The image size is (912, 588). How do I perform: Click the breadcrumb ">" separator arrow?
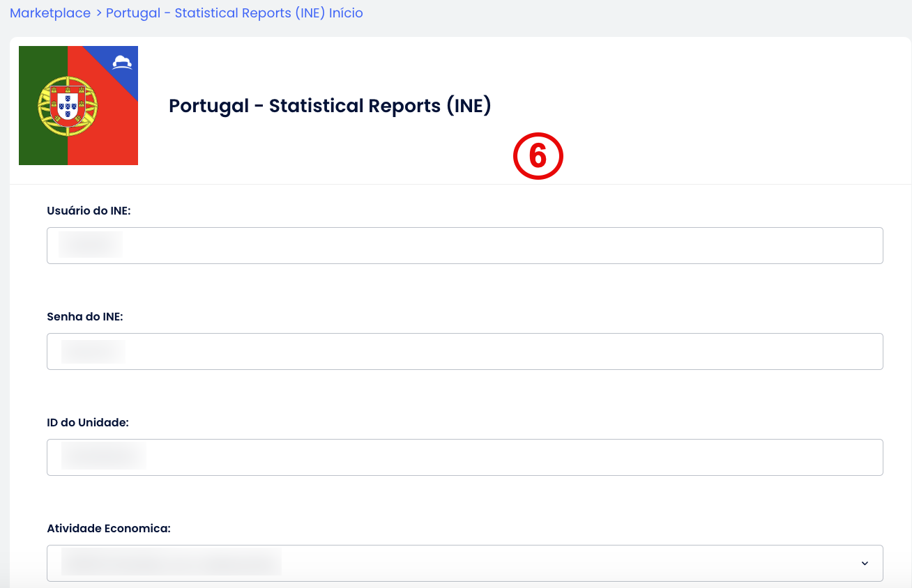(x=98, y=13)
